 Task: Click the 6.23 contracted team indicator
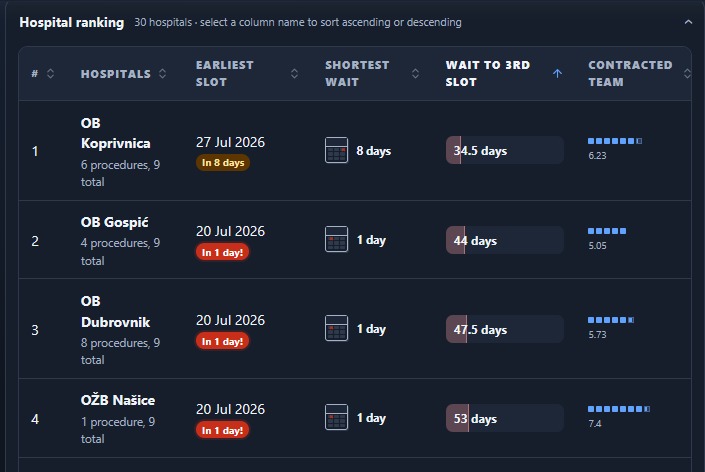pos(615,148)
